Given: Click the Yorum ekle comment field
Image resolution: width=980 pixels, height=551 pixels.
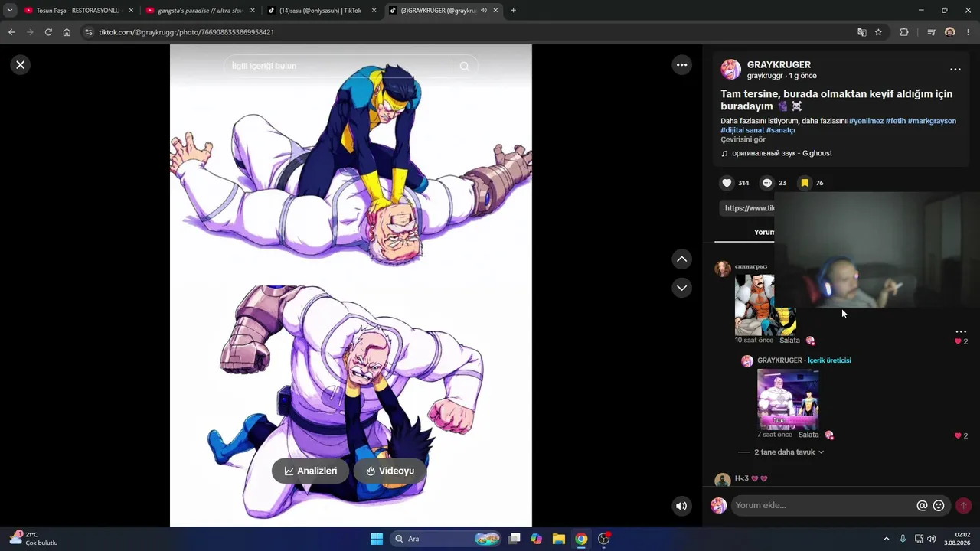Looking at the screenshot, I should 824,506.
